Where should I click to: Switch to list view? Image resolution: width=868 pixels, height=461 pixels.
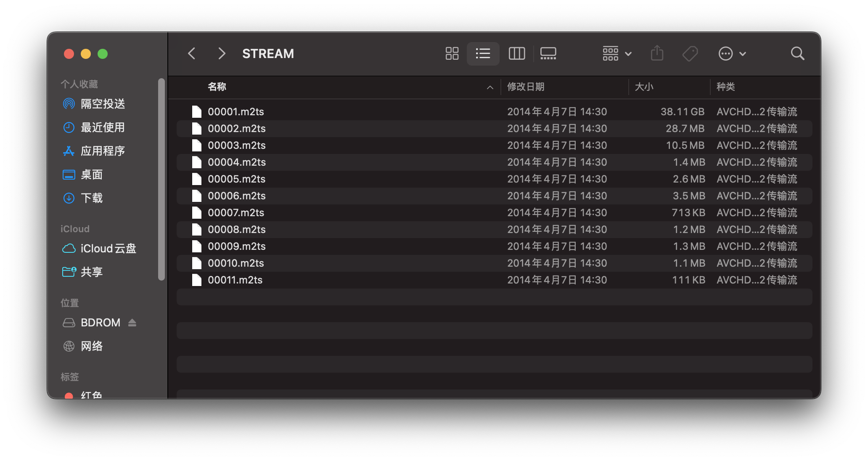click(x=482, y=53)
